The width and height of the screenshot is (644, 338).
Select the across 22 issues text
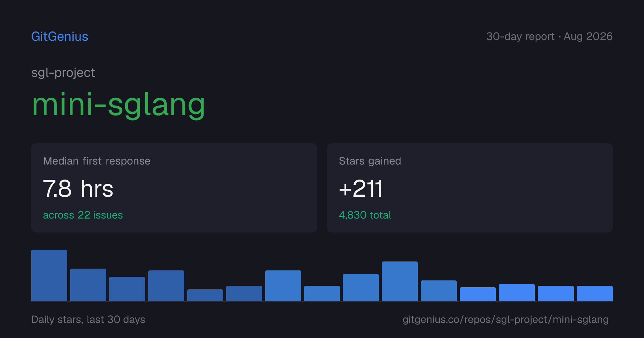(x=83, y=215)
